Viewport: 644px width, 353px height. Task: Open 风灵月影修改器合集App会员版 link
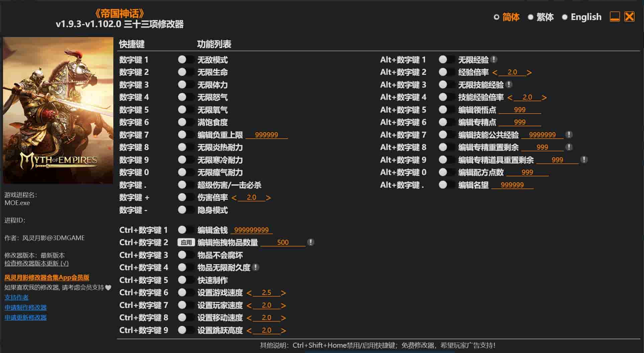[47, 277]
